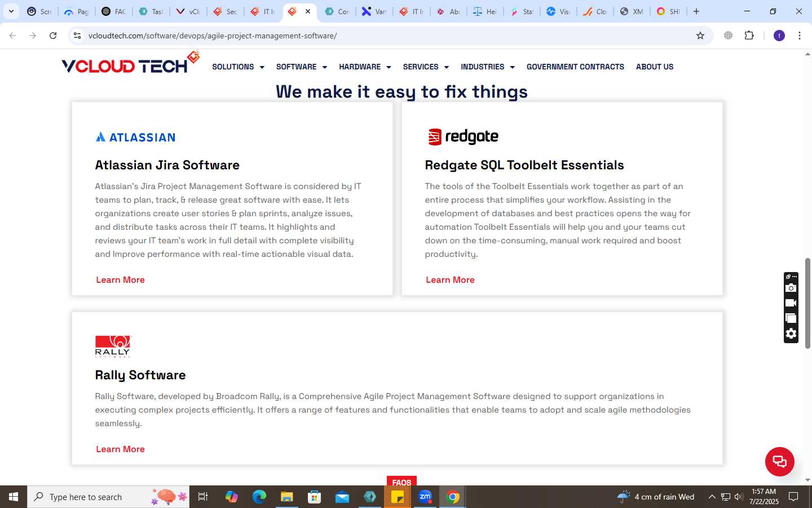
Task: Switch to the Visu tab
Action: 558,11
